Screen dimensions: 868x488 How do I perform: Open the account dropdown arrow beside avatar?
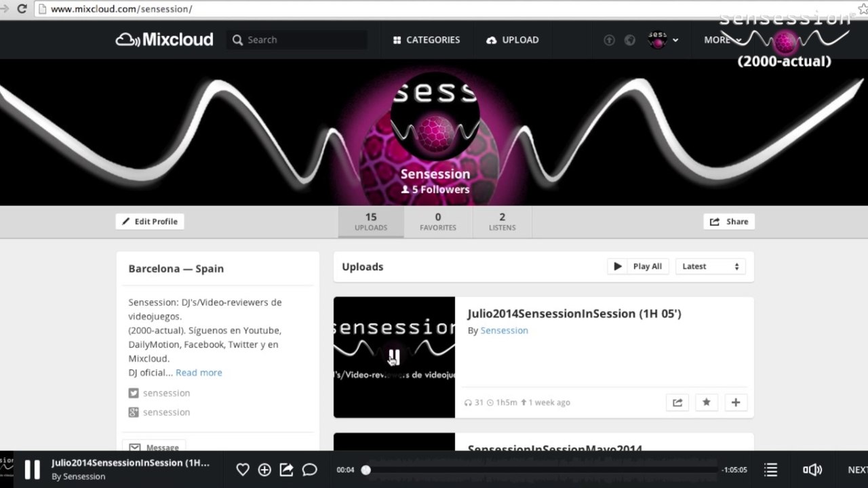[x=675, y=41]
